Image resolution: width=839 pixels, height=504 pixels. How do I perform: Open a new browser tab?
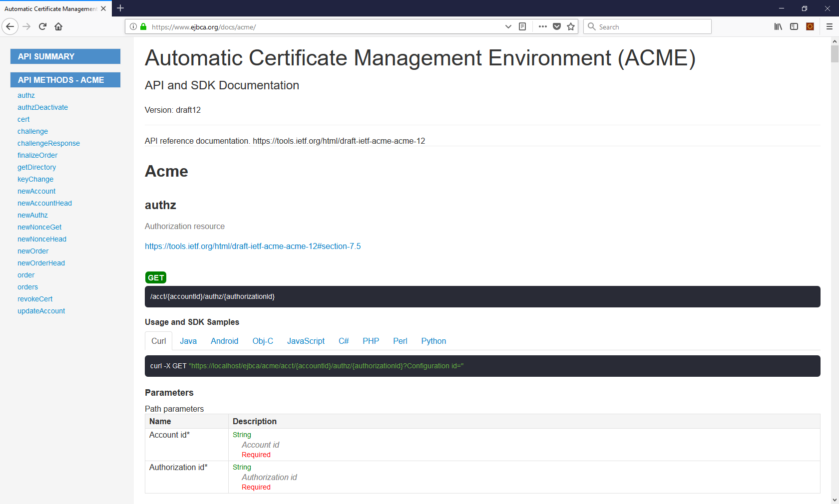pos(120,8)
